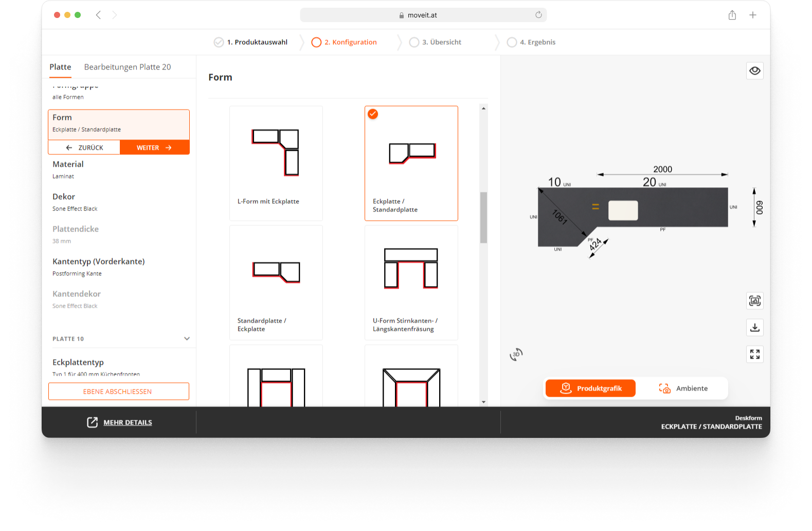Switch to the Ambiente view
Image resolution: width=812 pixels, height=531 pixels.
[683, 388]
